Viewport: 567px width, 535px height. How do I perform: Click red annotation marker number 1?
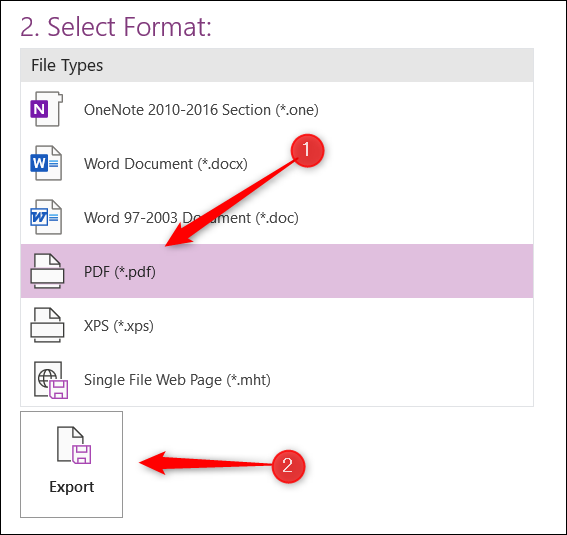pos(307,150)
